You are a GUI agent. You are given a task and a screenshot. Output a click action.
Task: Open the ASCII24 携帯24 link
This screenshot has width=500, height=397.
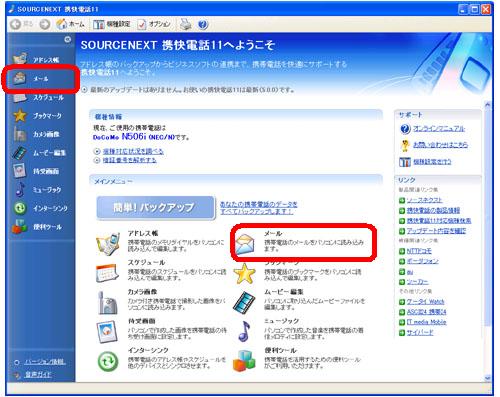(x=426, y=312)
